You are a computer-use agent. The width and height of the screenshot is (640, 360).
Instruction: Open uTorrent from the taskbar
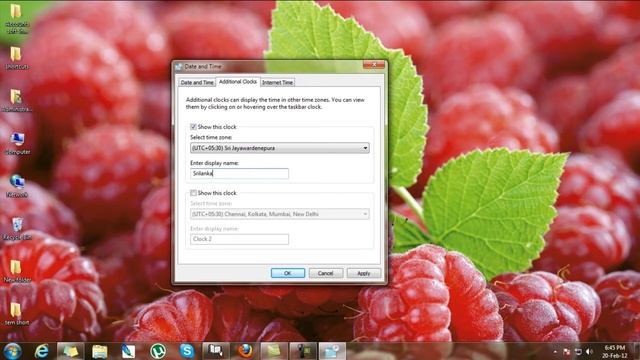pos(158,351)
